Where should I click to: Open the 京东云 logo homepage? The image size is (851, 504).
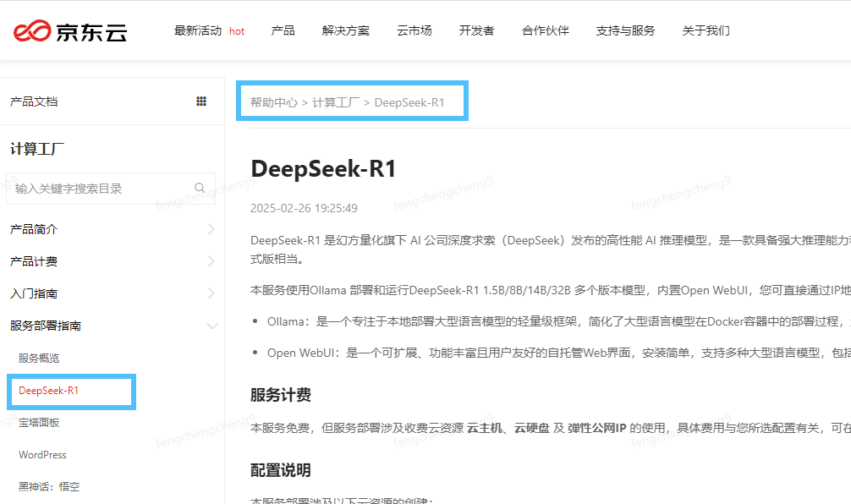(70, 31)
